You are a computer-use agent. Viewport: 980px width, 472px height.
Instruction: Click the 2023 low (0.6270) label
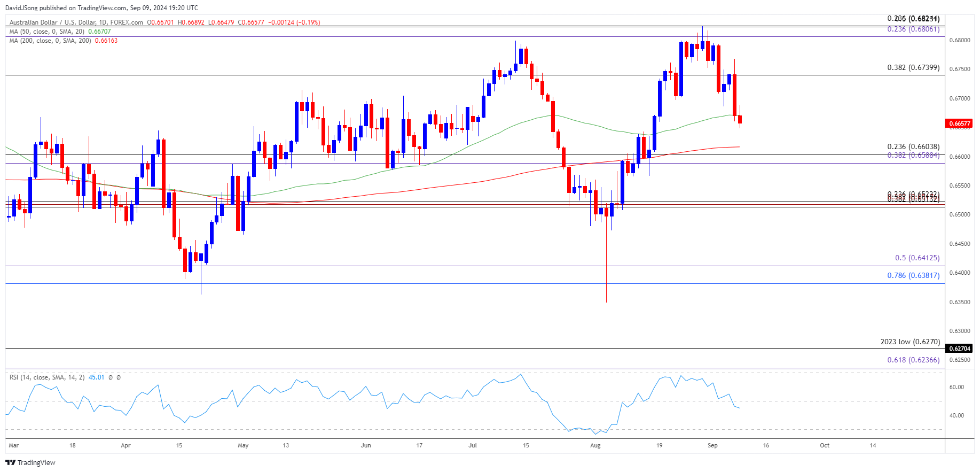point(910,342)
